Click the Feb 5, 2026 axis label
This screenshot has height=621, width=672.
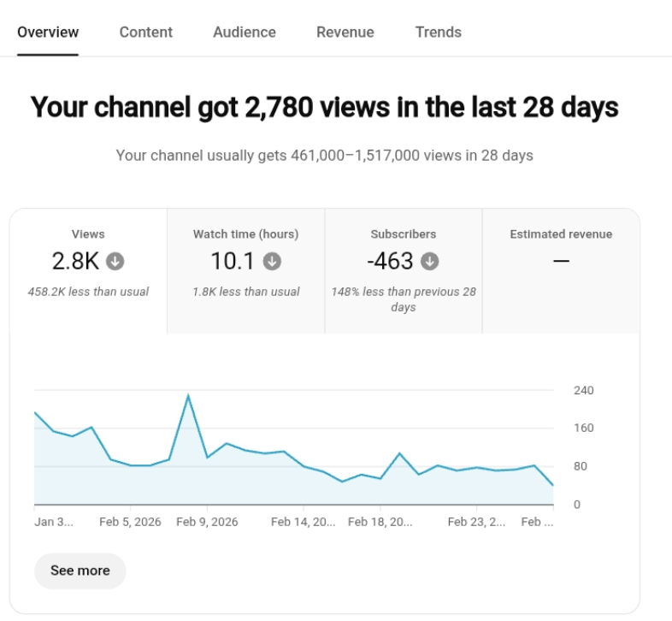[130, 522]
